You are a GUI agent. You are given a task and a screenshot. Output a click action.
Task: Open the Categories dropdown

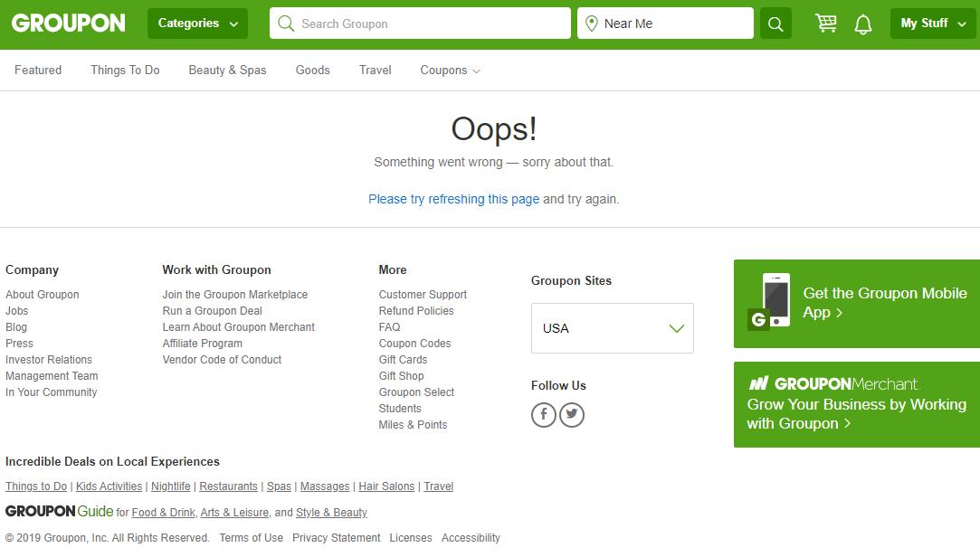pyautogui.click(x=197, y=24)
